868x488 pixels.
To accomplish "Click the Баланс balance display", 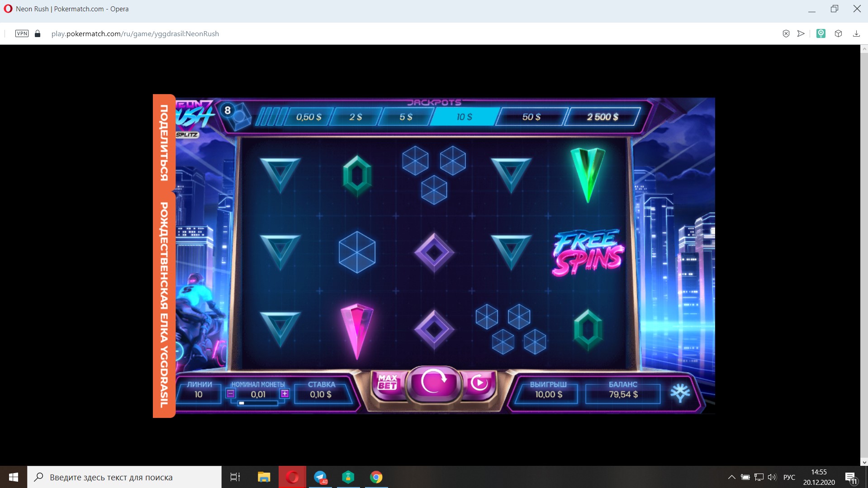I will (623, 394).
